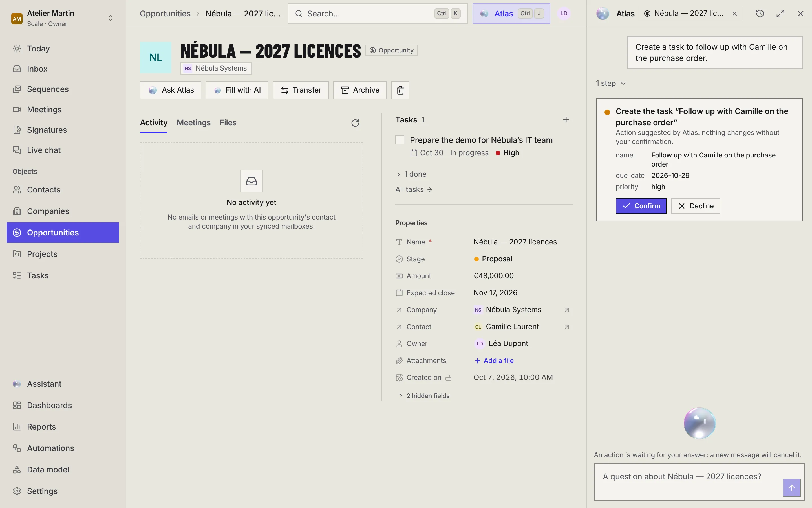Image resolution: width=812 pixels, height=508 pixels.
Task: Click the Search field
Action: click(378, 14)
